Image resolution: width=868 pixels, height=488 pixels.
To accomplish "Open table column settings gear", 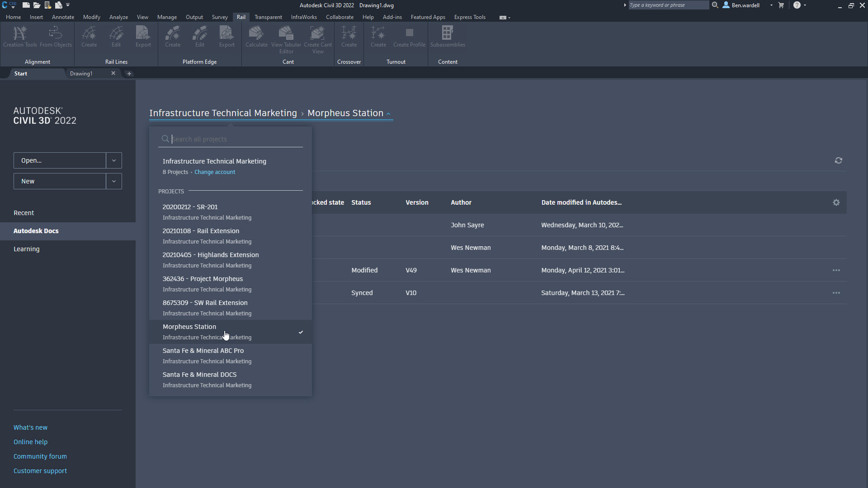I will tap(836, 202).
